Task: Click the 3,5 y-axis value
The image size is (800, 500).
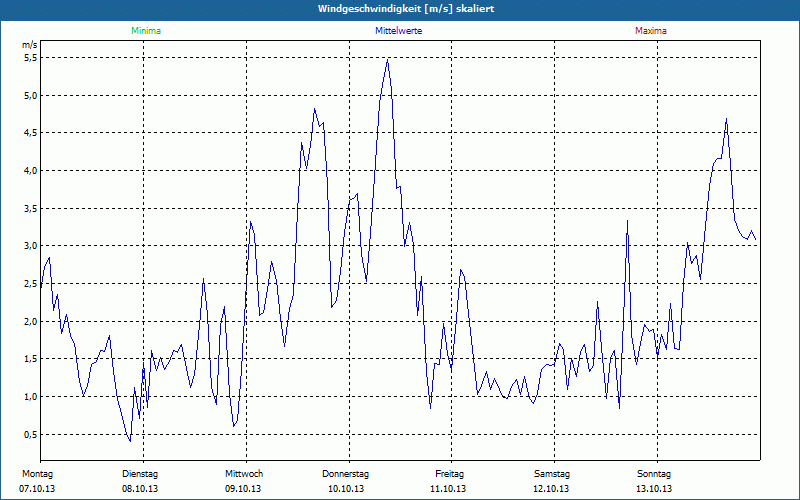Action: coord(31,208)
